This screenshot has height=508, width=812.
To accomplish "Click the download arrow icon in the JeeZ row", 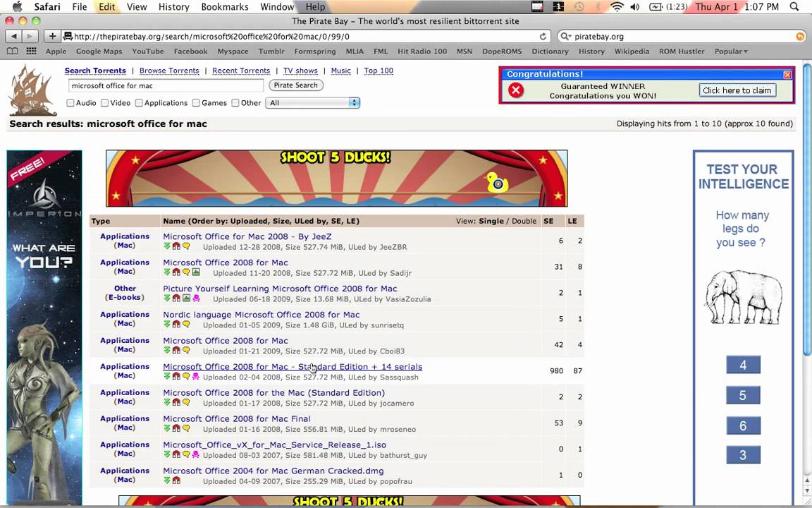I will click(167, 247).
